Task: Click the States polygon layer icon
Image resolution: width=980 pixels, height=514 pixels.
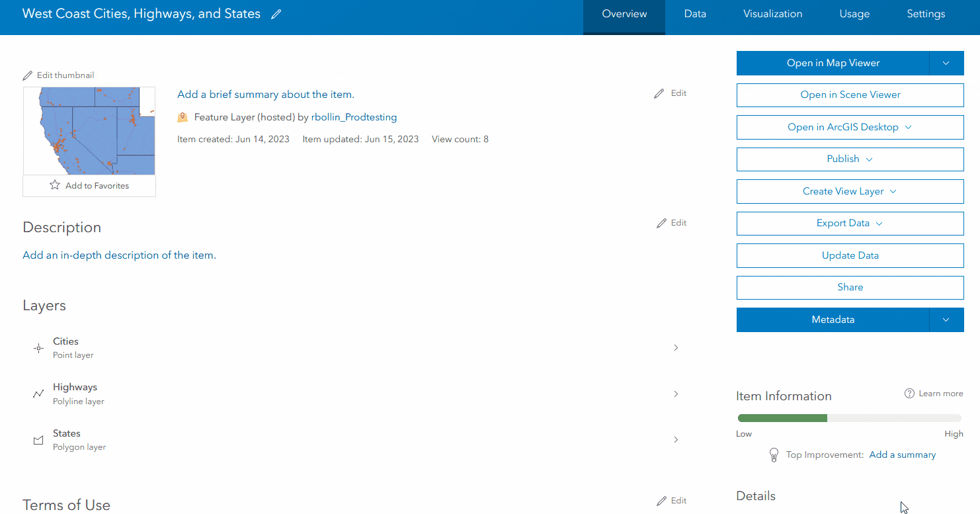Action: coord(38,439)
